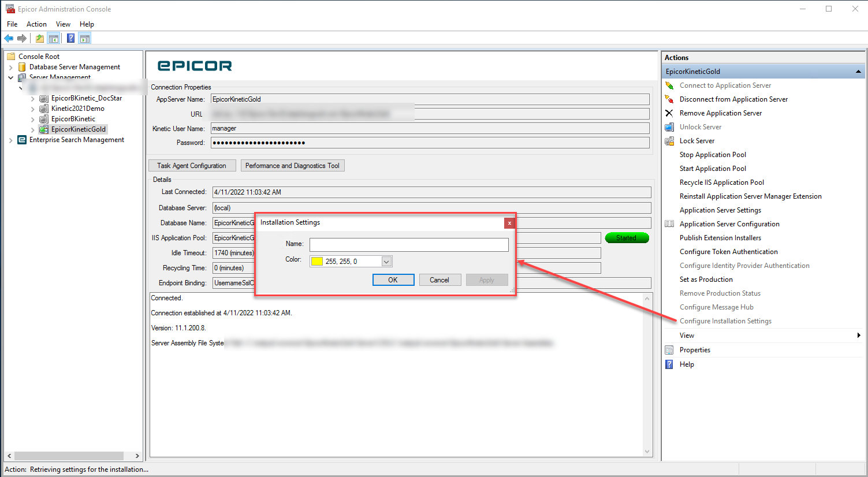This screenshot has width=868, height=477.
Task: Open the Color dropdown arrow
Action: click(387, 262)
